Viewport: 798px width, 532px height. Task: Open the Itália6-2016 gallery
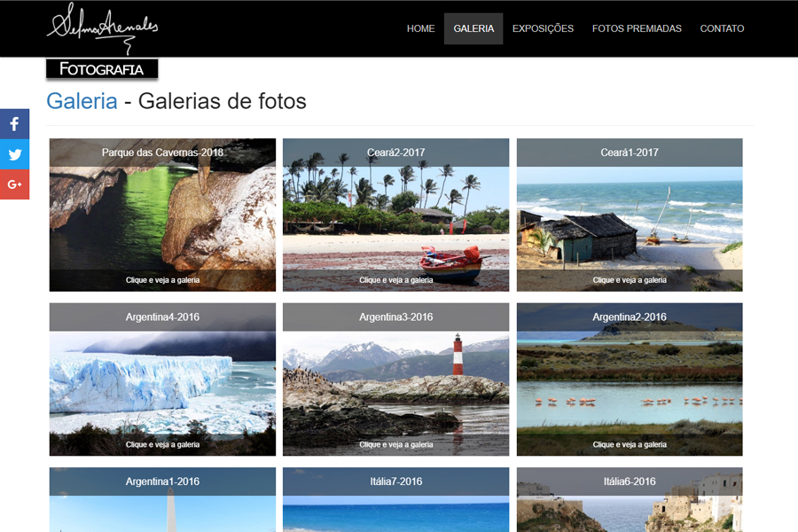(630, 500)
